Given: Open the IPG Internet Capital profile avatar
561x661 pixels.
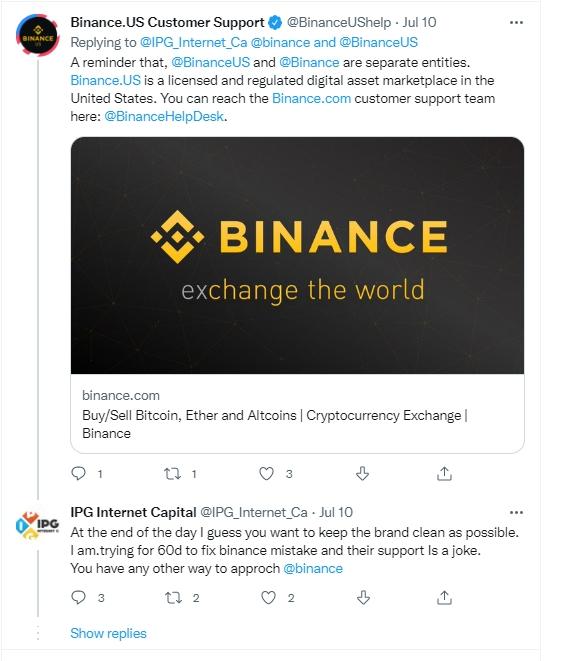Looking at the screenshot, I should [38, 525].
